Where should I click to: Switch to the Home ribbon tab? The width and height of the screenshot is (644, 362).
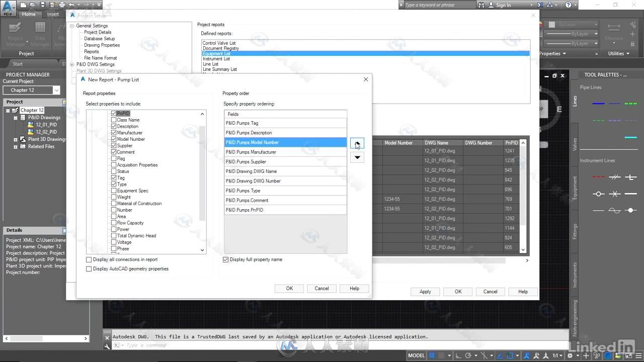(x=29, y=14)
